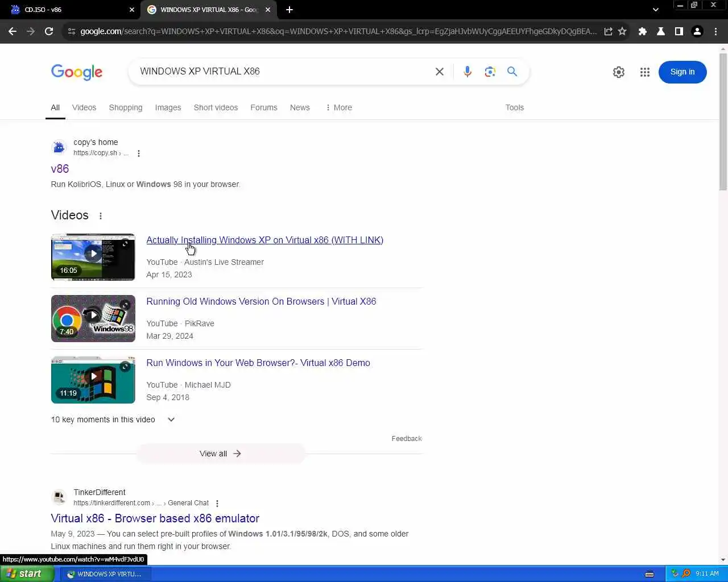Bookmark this page with star icon
Viewport: 728px width, 582px height.
coord(622,31)
